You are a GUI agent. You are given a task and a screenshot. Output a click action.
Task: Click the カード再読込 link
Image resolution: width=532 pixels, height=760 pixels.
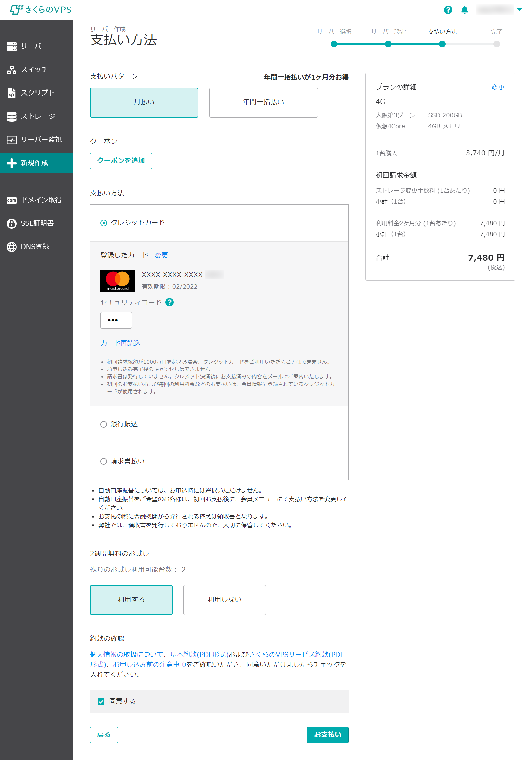[120, 343]
